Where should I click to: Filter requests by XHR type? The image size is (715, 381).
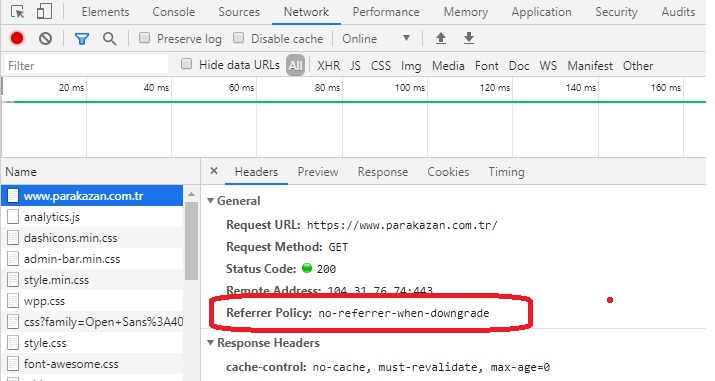pyautogui.click(x=328, y=66)
